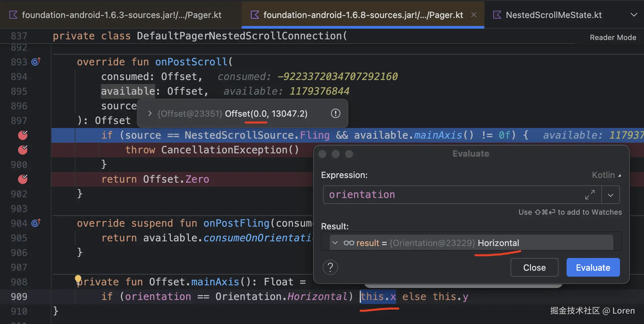Collapse the result Orientation node

[x=335, y=243]
